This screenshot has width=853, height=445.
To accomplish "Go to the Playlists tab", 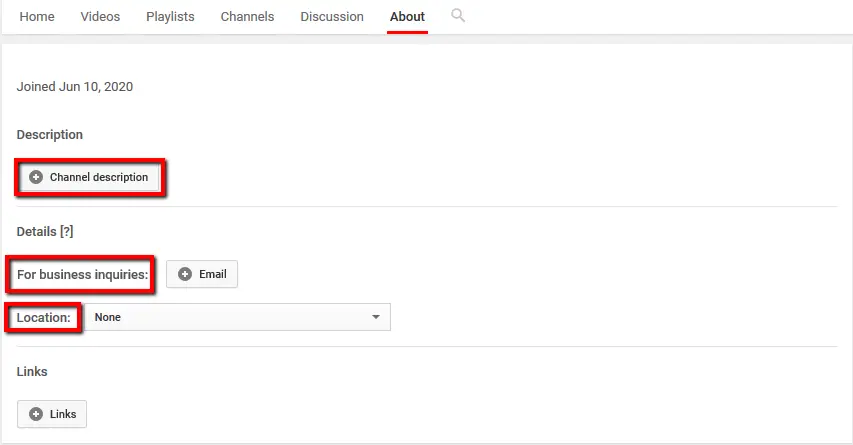I will tap(170, 17).
